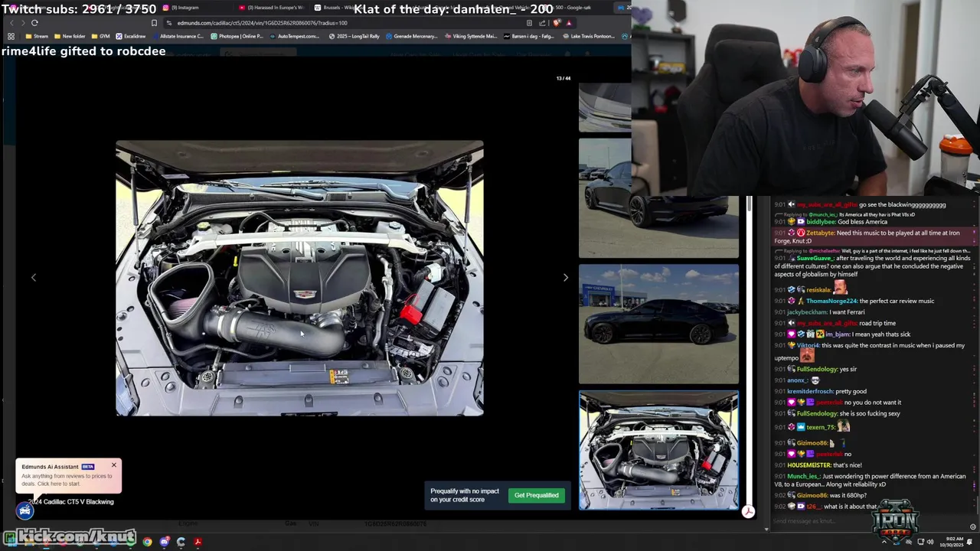Open the Allstate Insurance bookmark
Screen dimensions: 980x551
[178, 36]
